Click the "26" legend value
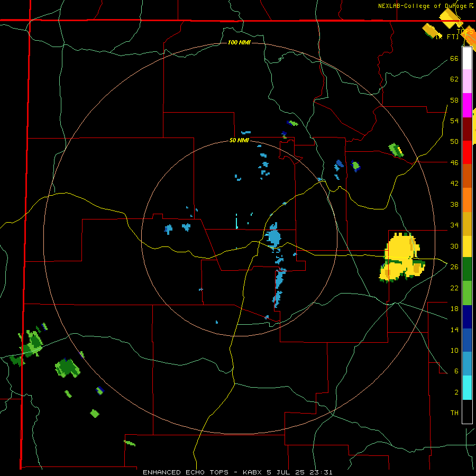The height and width of the screenshot is (476, 476). point(454,267)
